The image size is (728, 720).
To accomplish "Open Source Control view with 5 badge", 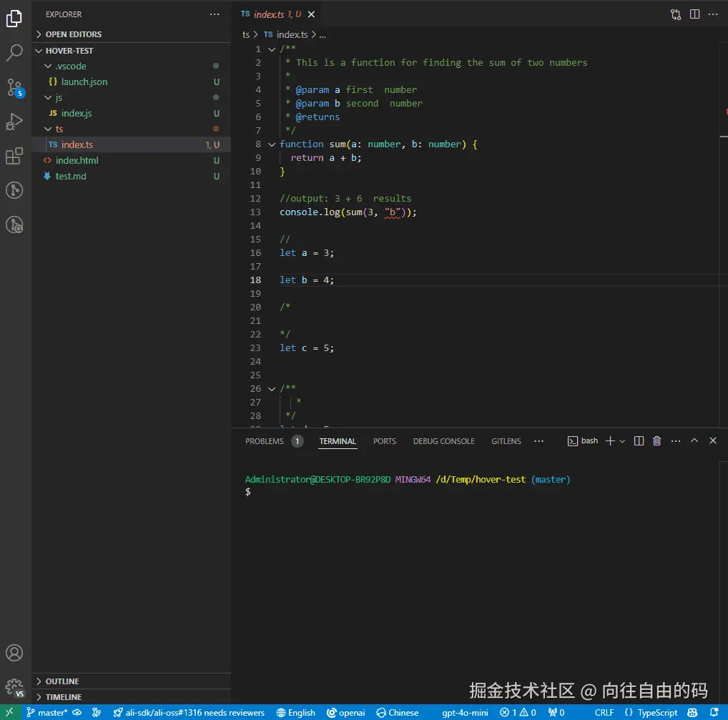I will tap(14, 87).
